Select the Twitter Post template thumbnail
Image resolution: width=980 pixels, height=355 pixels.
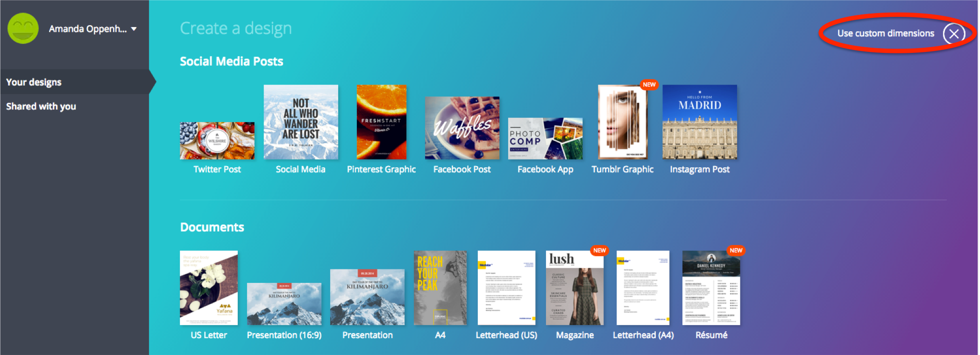(217, 140)
